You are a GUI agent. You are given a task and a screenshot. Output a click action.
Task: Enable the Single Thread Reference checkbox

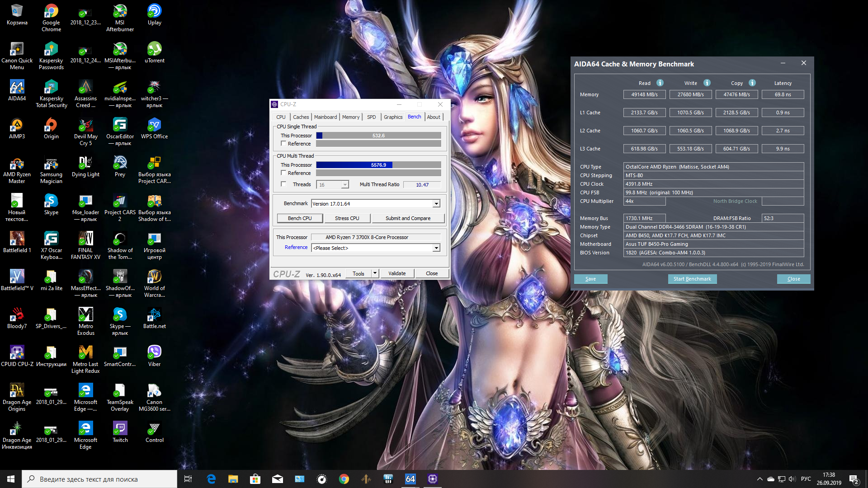pyautogui.click(x=283, y=144)
